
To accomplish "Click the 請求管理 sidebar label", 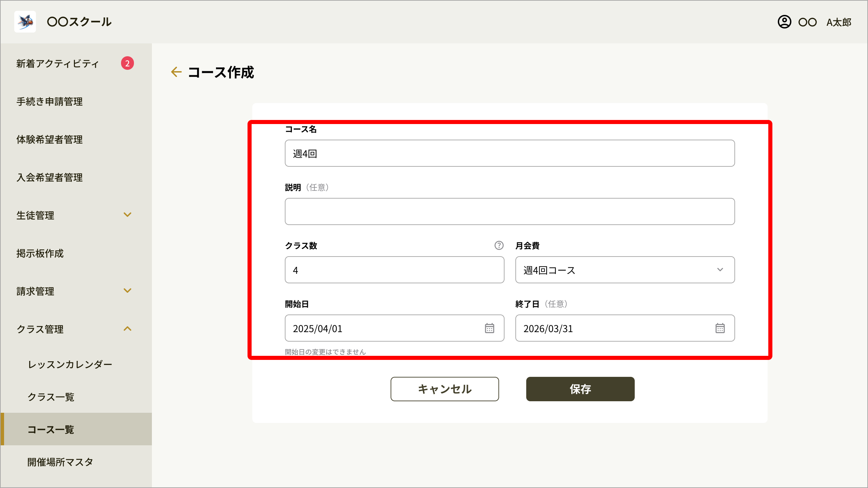I will 35,291.
